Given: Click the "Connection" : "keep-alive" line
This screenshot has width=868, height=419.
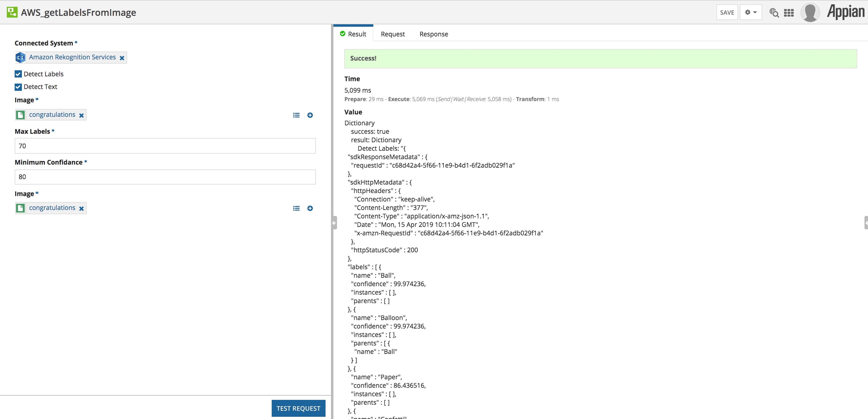Looking at the screenshot, I should click(x=394, y=199).
